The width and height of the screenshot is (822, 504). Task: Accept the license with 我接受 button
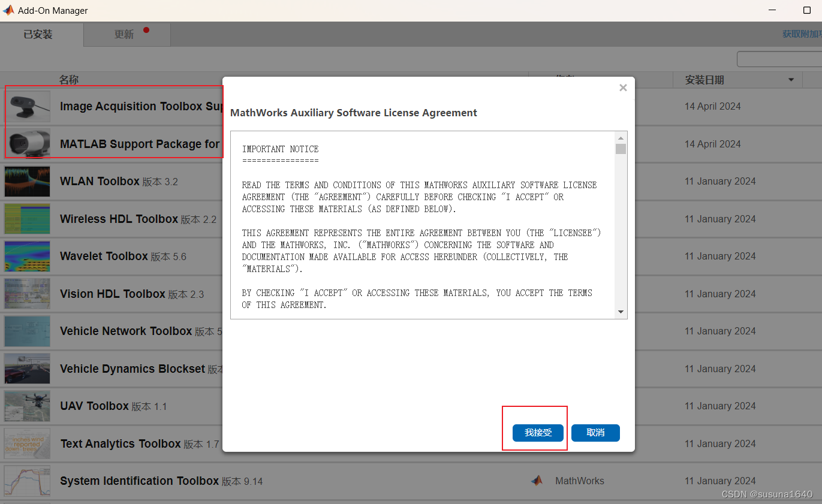tap(538, 433)
